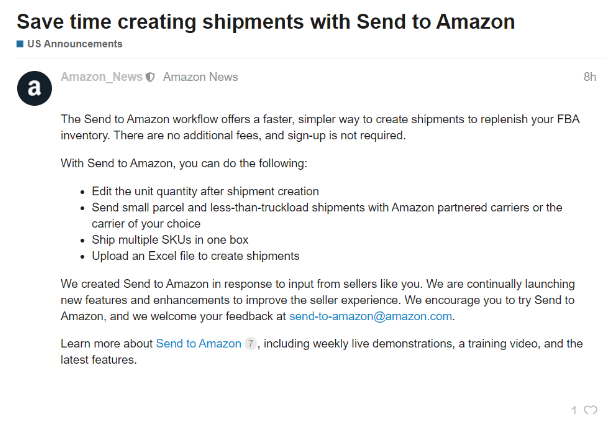614x422 pixels.
Task: Click the send-to-amazon@amazon.com email link
Action: click(372, 316)
